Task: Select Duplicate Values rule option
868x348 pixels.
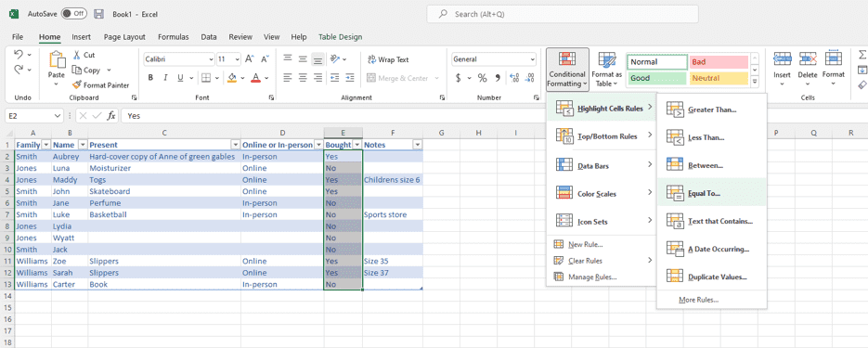Action: click(712, 277)
